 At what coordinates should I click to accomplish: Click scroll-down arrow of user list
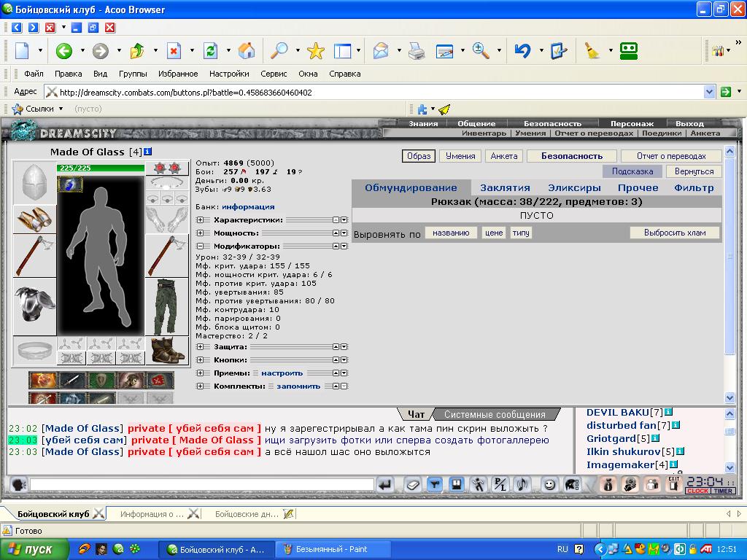point(729,467)
